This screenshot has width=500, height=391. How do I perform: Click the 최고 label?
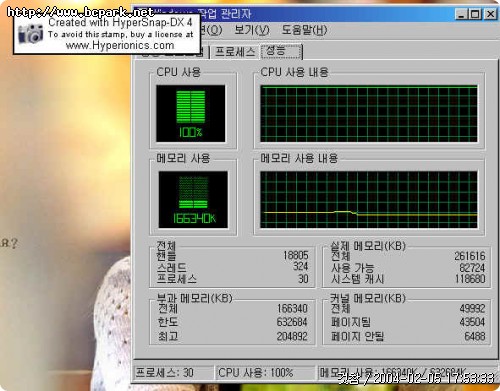168,336
